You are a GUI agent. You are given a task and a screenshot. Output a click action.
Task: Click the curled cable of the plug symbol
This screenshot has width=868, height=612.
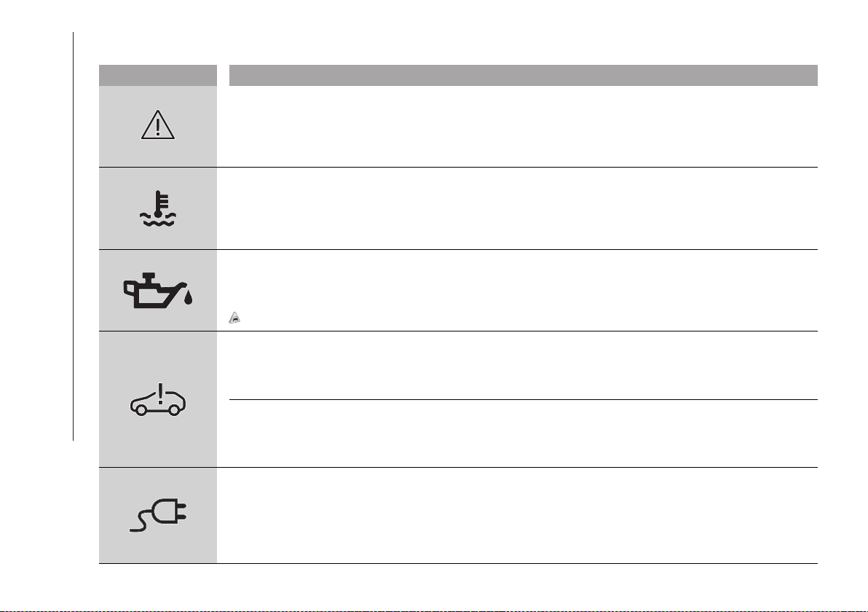point(141,521)
